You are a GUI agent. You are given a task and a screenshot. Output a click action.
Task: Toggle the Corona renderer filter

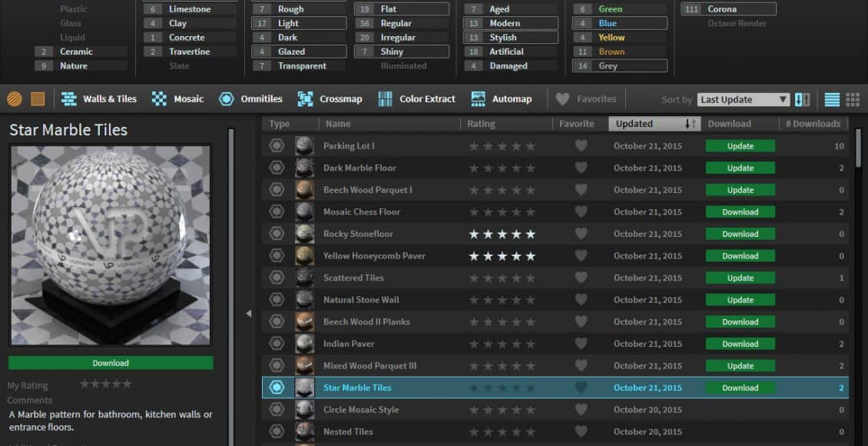(729, 9)
